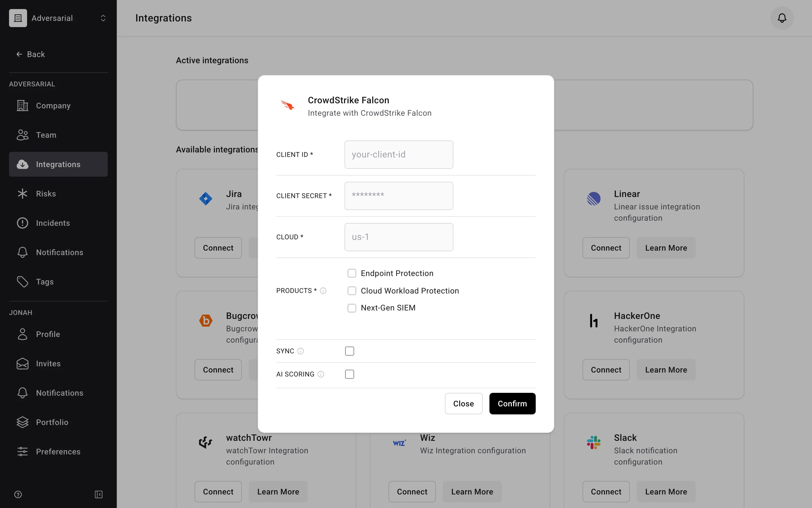Open Incidents in the sidebar
Viewport: 812px width, 508px height.
58,223
